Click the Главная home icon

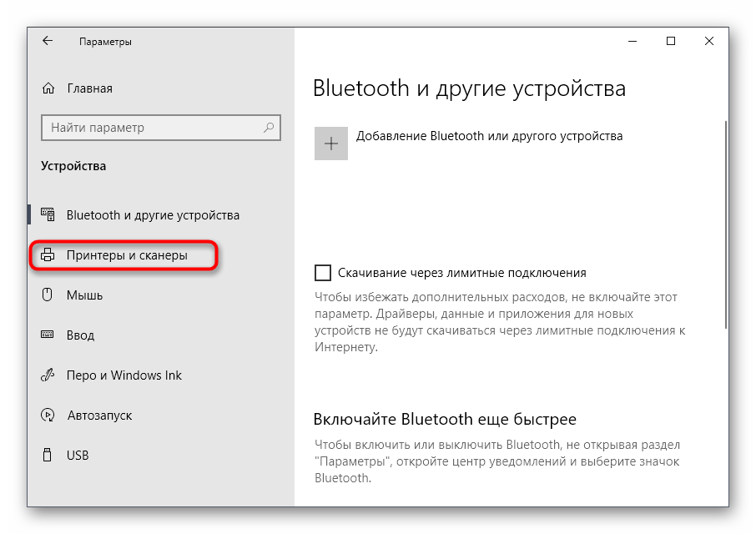coord(48,88)
